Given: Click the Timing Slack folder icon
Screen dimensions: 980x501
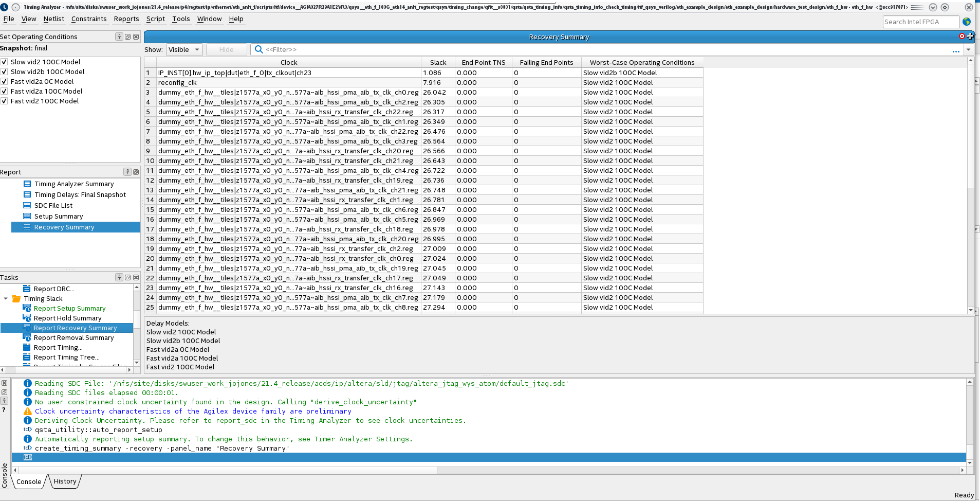Looking at the screenshot, I should point(16,299).
